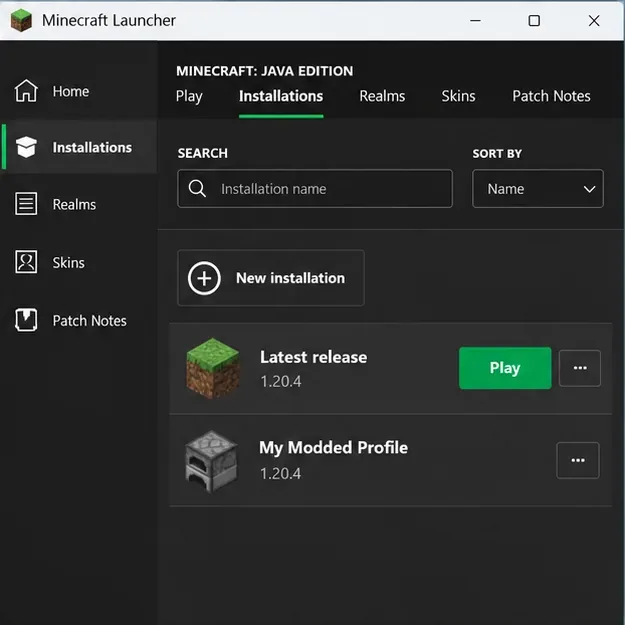Click the New installation button text
Viewport: 625px width, 625px height.
click(290, 278)
